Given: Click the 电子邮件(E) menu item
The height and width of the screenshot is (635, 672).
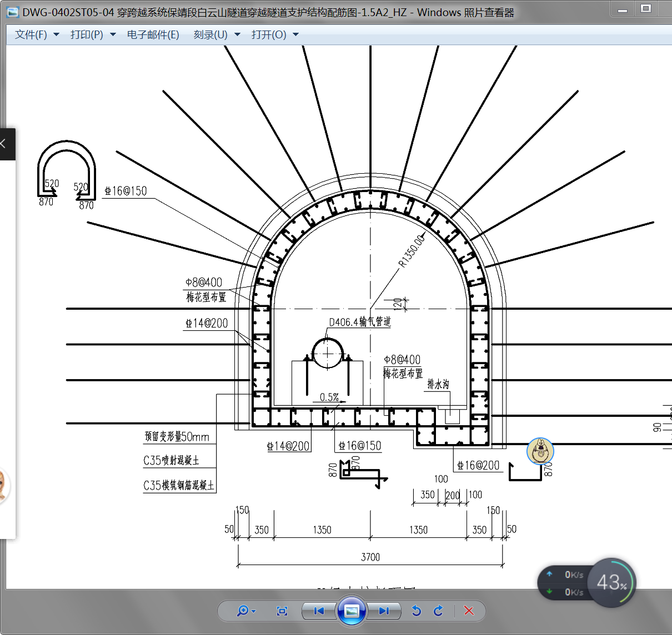Looking at the screenshot, I should pyautogui.click(x=153, y=34).
